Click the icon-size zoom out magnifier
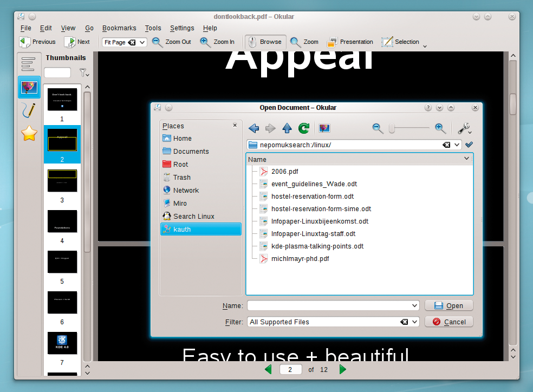The image size is (533, 392). [378, 128]
